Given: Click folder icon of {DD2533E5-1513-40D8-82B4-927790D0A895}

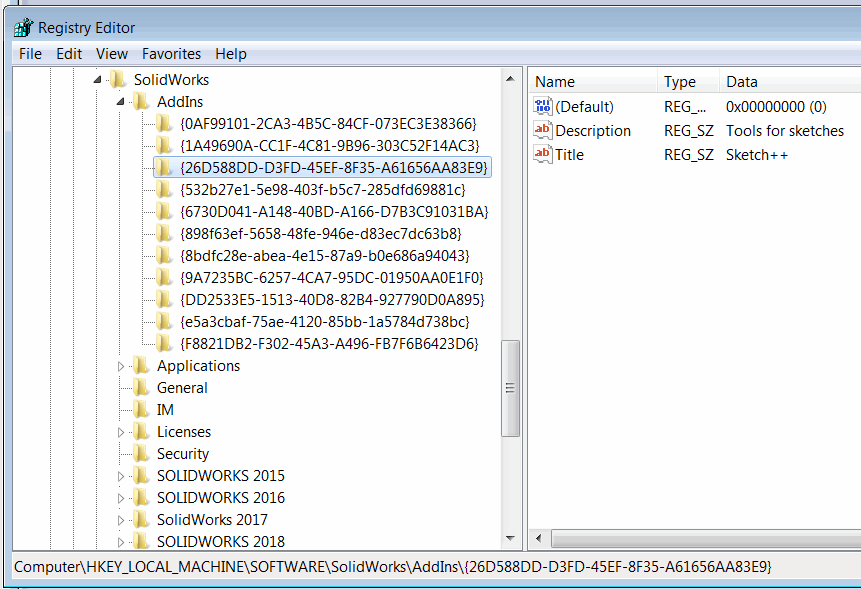Looking at the screenshot, I should point(164,299).
